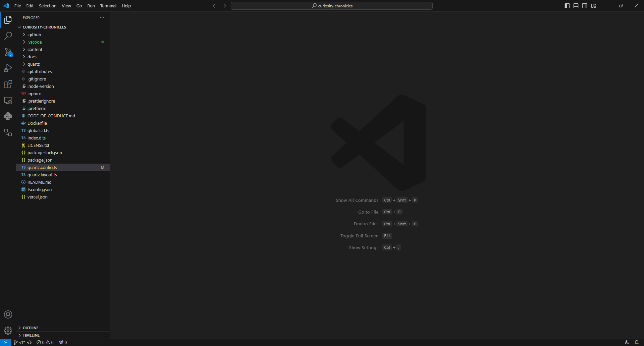This screenshot has width=644, height=346.
Task: Open the Extensions view
Action: [8, 84]
